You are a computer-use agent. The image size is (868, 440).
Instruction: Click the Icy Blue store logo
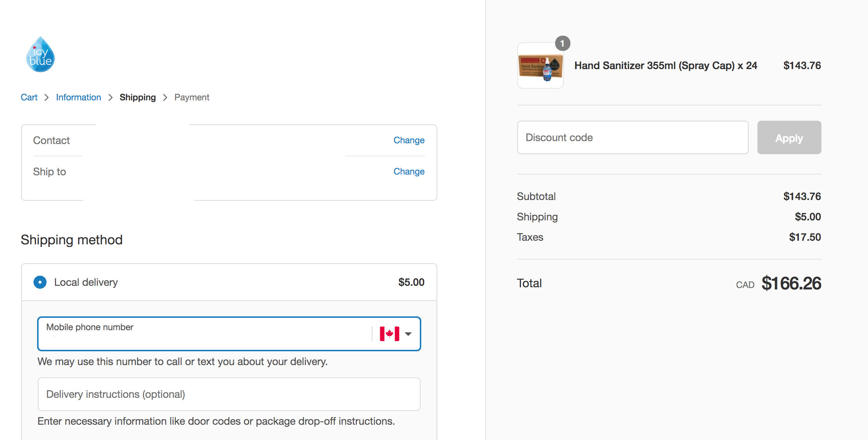tap(40, 55)
